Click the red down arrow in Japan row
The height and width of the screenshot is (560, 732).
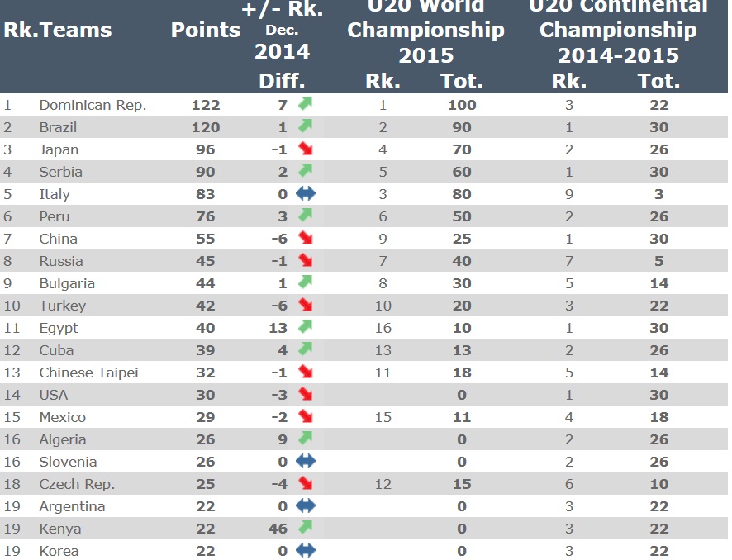tap(306, 149)
